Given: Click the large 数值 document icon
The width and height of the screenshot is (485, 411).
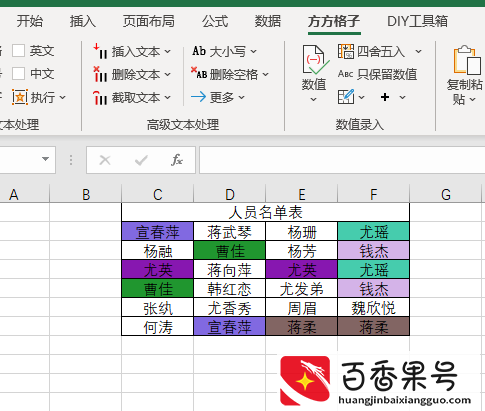Looking at the screenshot, I should point(315,60).
